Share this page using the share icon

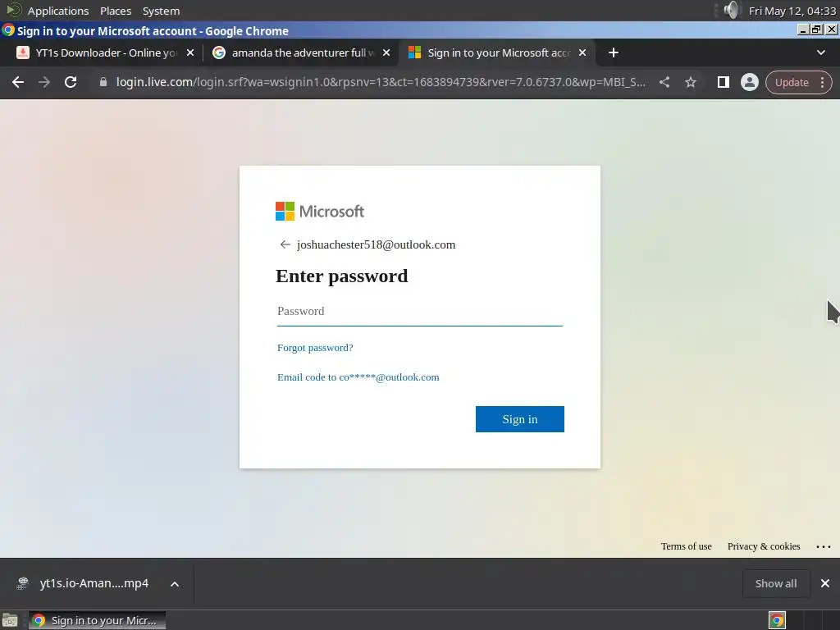(664, 82)
